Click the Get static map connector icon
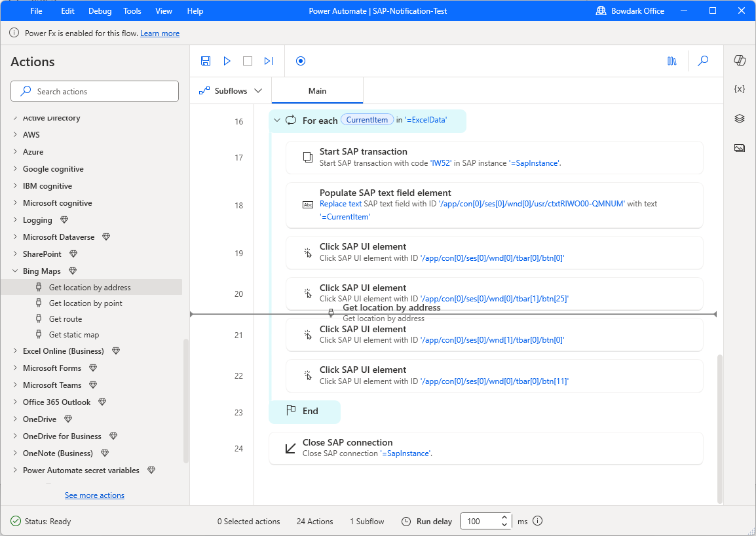756x536 pixels. [x=39, y=334]
